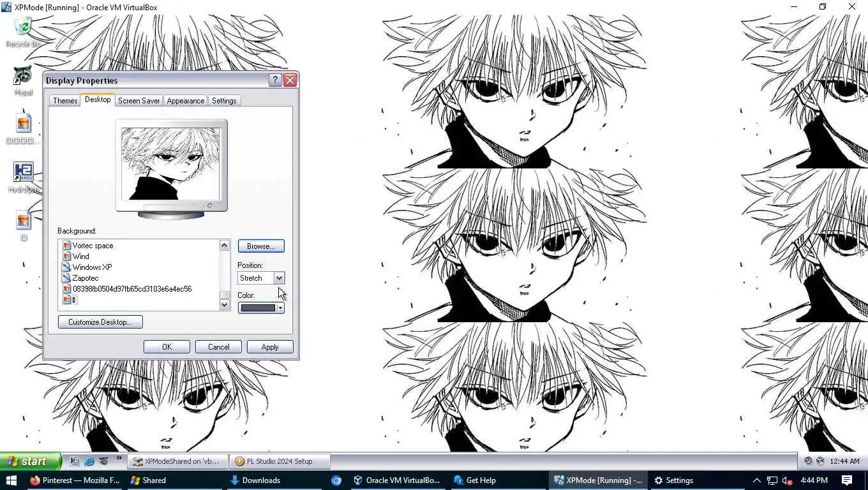This screenshot has height=490, width=868.
Task: Click the Show Desktop quick launch icon
Action: click(x=75, y=461)
